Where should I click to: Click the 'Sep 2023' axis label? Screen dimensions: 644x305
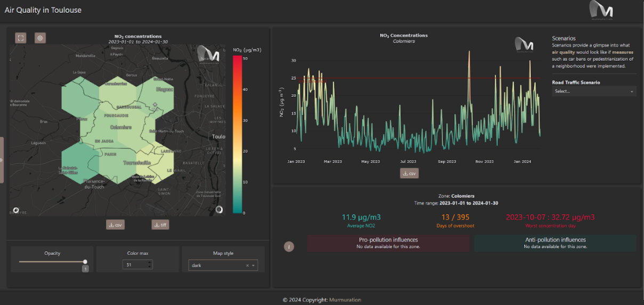[x=447, y=161]
